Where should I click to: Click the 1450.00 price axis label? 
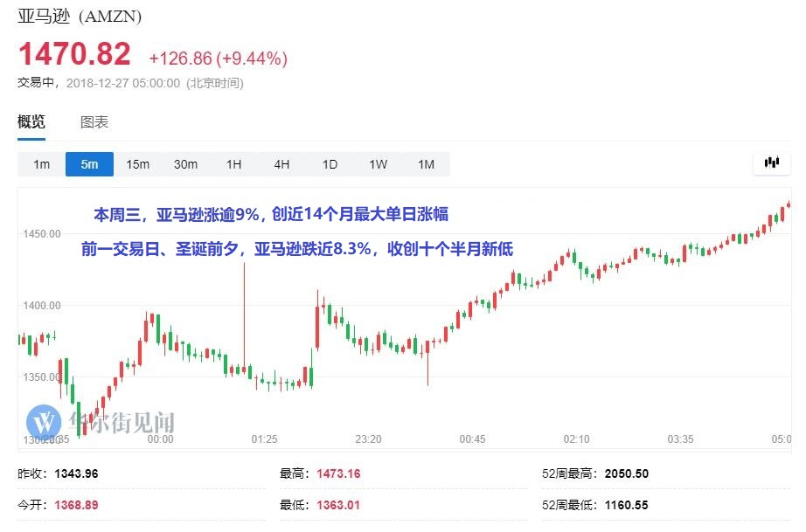pyautogui.click(x=42, y=233)
